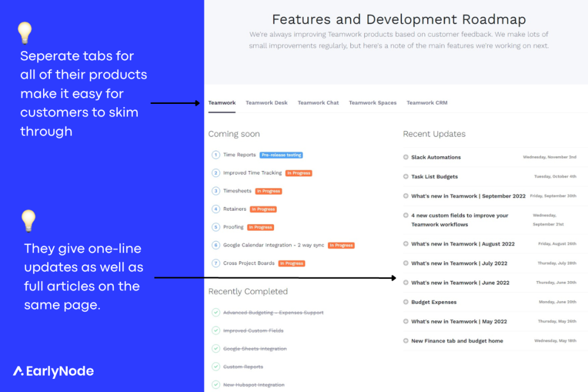The height and width of the screenshot is (392, 588).
Task: Click the number 3 circle beside Timesheets
Action: pyautogui.click(x=216, y=191)
